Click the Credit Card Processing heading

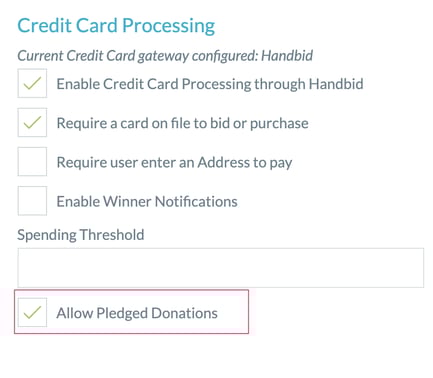click(116, 26)
